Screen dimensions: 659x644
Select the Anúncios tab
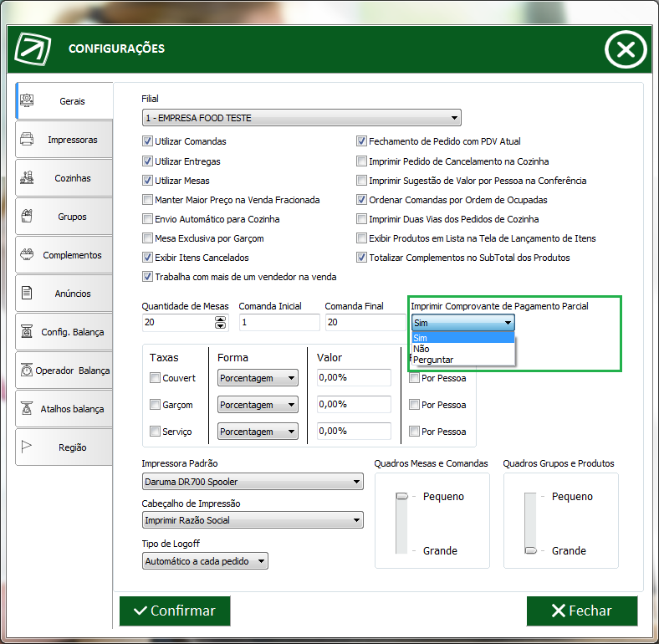[x=64, y=294]
